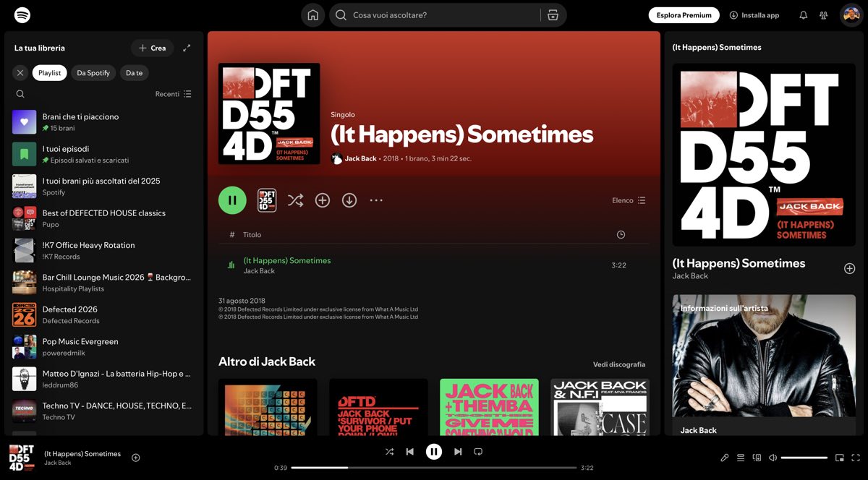Click the Esplora Premium button
The height and width of the screenshot is (480, 868).
click(x=684, y=15)
